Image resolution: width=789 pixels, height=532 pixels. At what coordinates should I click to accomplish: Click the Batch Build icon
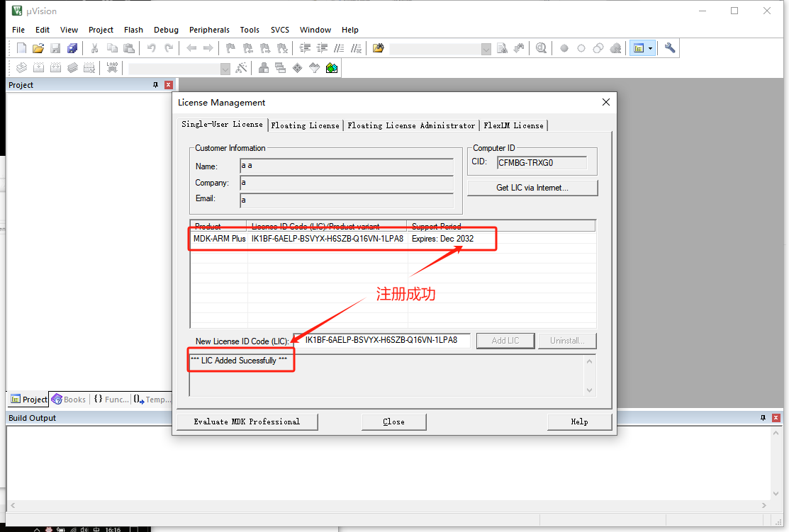click(x=72, y=68)
